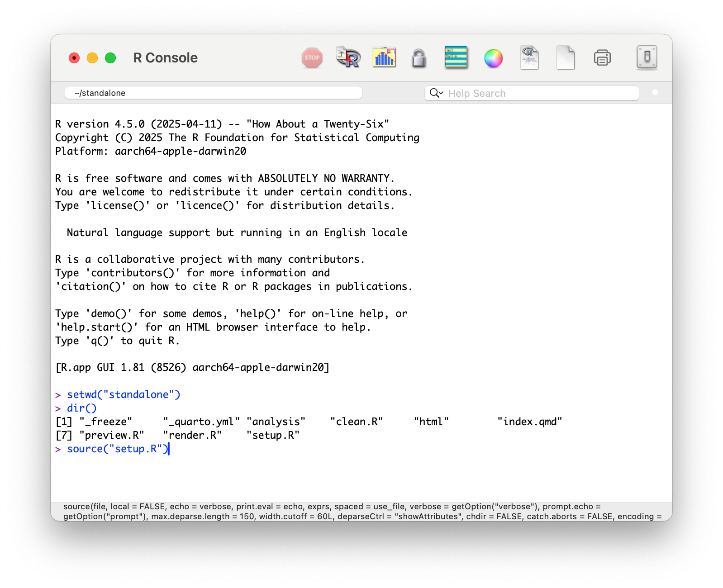Click the source("setup.R") command line

tap(118, 449)
